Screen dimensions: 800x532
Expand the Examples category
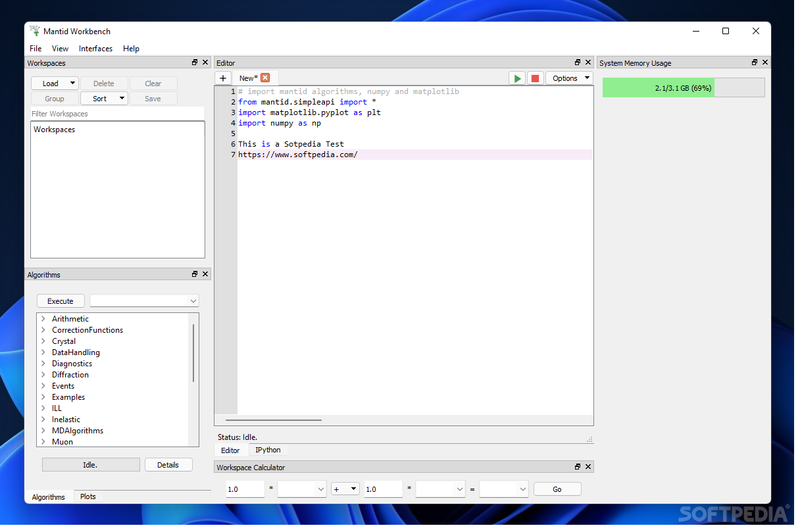tap(43, 397)
